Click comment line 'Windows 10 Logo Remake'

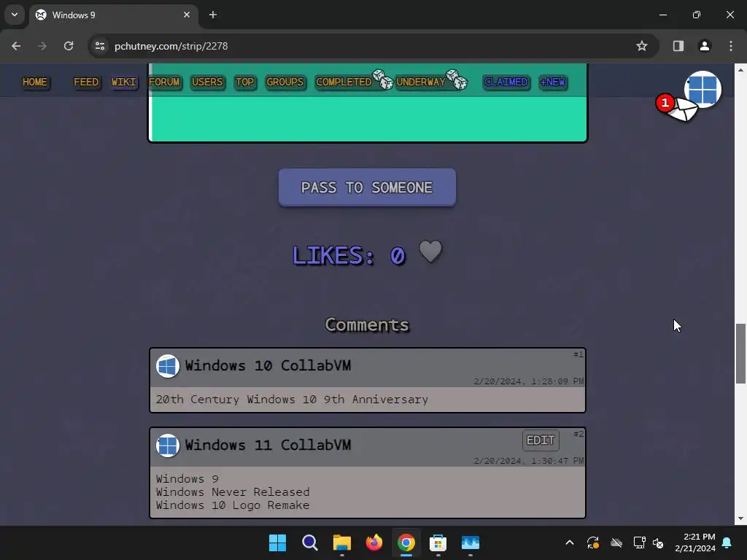pyautogui.click(x=233, y=505)
